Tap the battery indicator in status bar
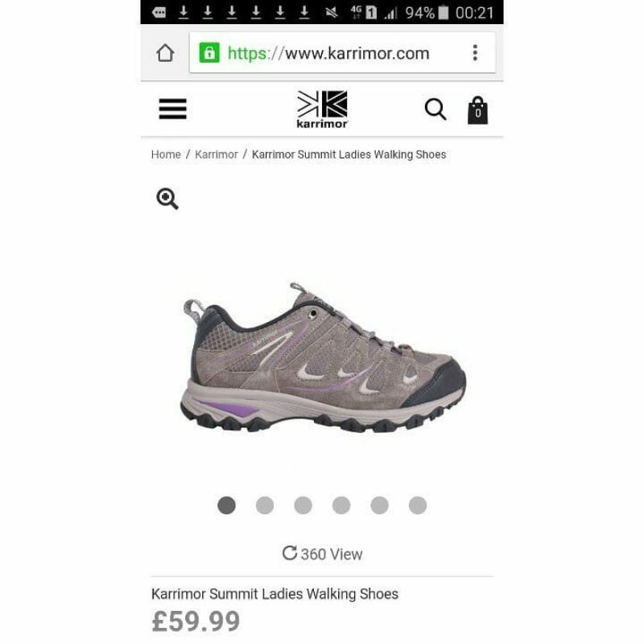This screenshot has height=644, width=644. pos(444,12)
